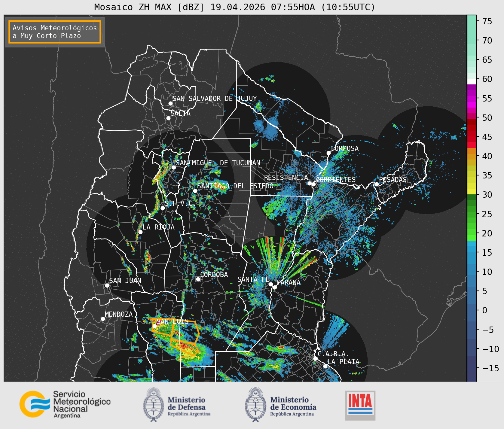Screen dimensions: 504x429
Task: Click the La Plata city marker dot
Action: [325, 366]
